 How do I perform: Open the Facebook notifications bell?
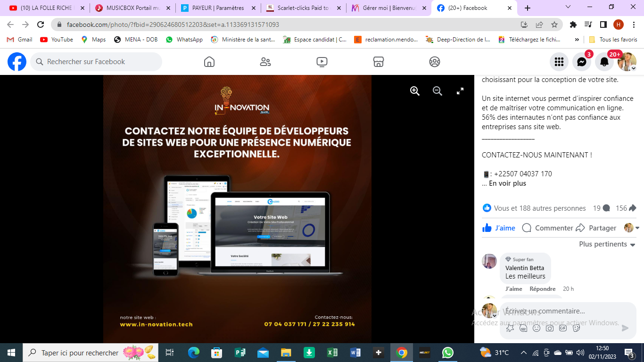click(x=604, y=62)
